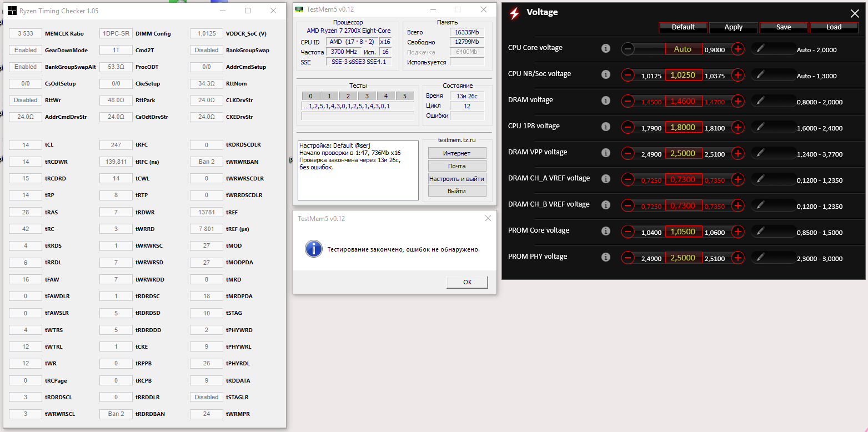
Task: Click the pencil icon for DRAM voltage
Action: [x=760, y=101]
